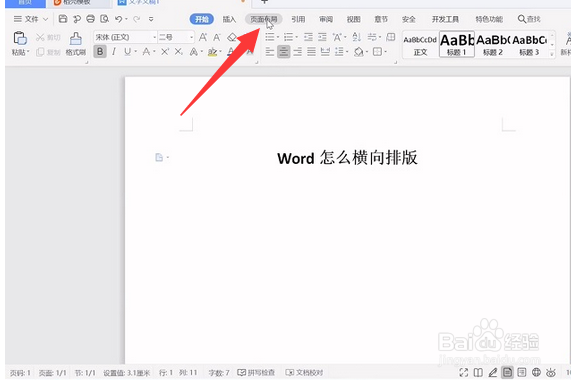Screen dimensions: 571x380
Task: Open the customize quick access toolbar dropdown
Action: (x=151, y=19)
